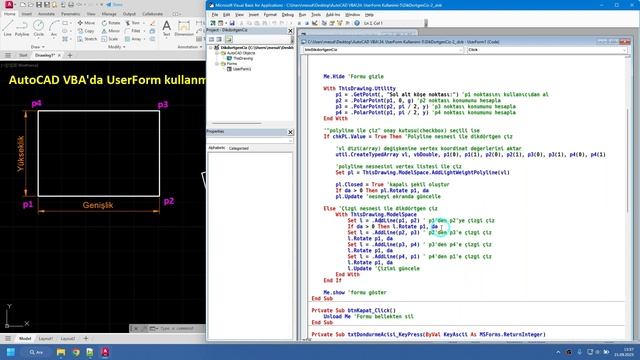Click View AutoCAD icon in VBA toolbar
The height and width of the screenshot is (360, 640).
pos(213,23)
